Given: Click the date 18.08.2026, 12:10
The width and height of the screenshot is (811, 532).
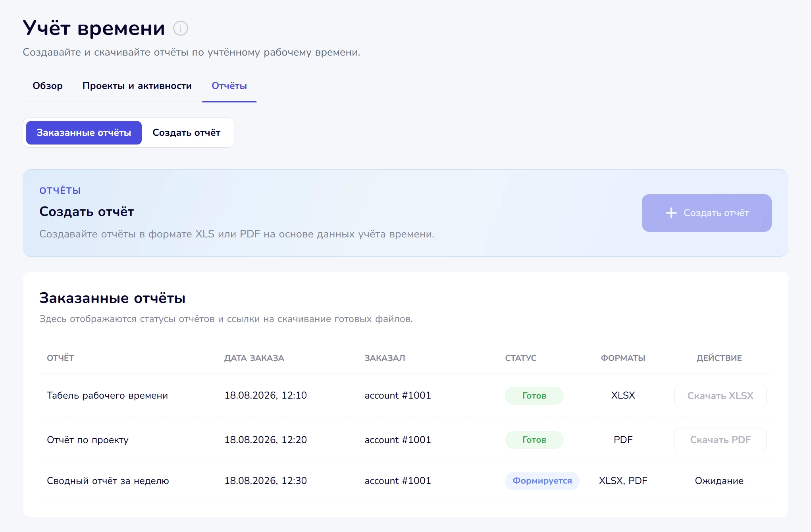Looking at the screenshot, I should tap(266, 395).
